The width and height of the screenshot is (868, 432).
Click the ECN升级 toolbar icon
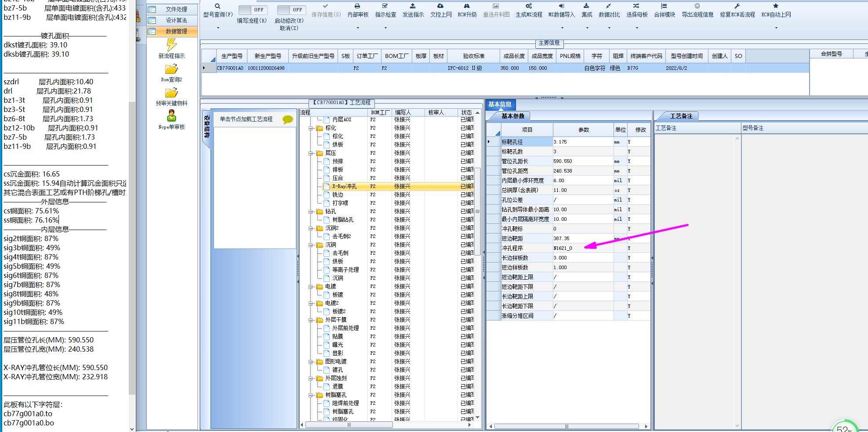[467, 6]
